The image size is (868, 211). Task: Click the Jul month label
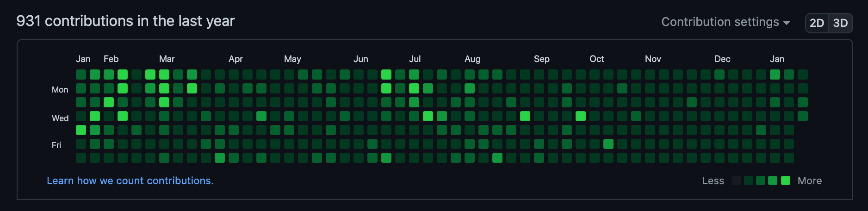pyautogui.click(x=415, y=59)
